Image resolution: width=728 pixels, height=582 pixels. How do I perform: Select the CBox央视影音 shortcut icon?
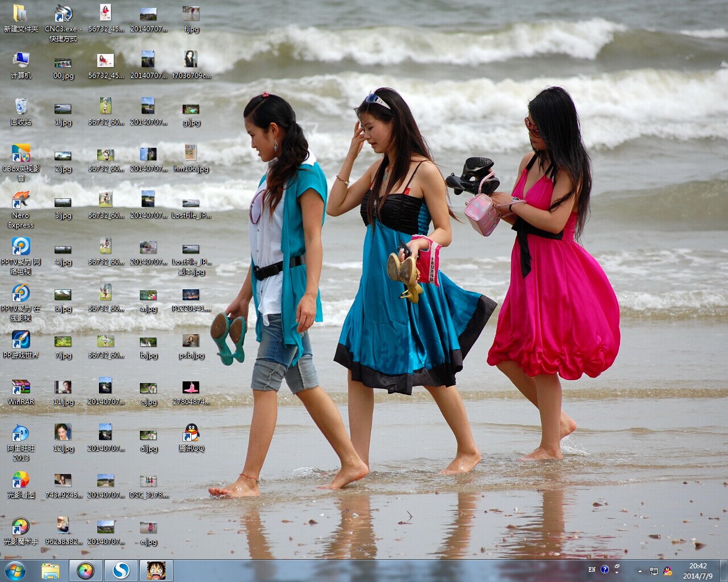21,153
